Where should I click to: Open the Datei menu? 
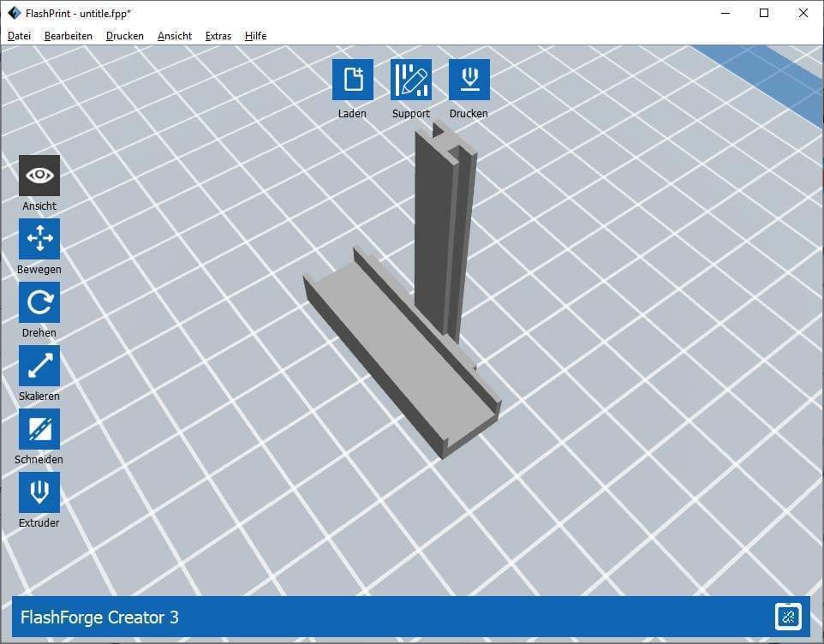tap(20, 36)
